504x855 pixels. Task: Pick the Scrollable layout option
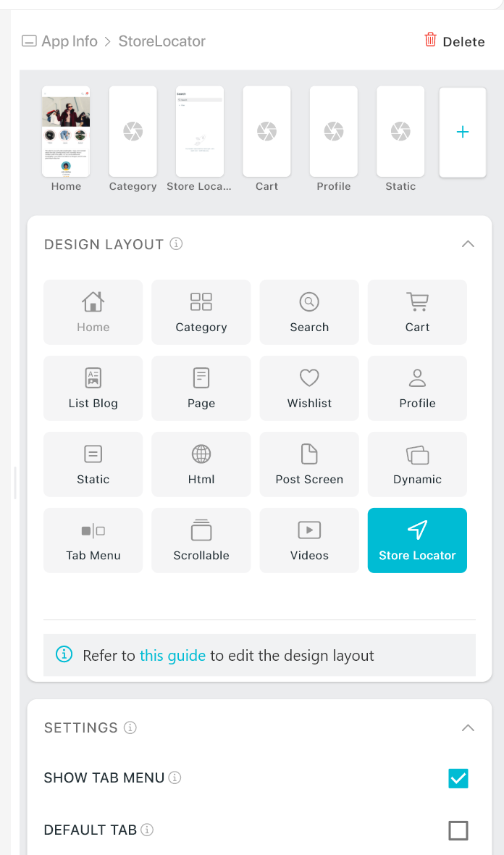click(201, 541)
